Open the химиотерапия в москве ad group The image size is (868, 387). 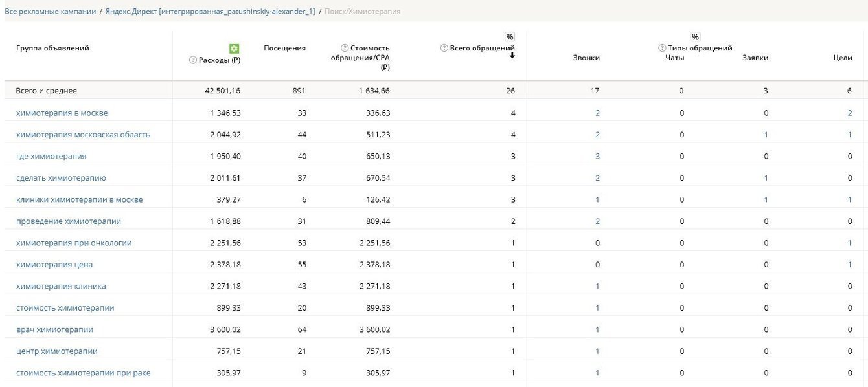(62, 113)
